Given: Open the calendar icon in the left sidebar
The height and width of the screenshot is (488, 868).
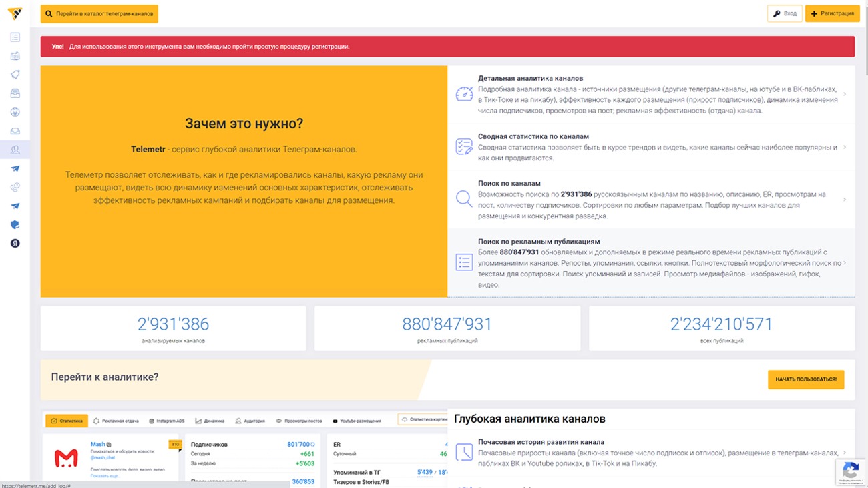Looking at the screenshot, I should click(x=15, y=56).
